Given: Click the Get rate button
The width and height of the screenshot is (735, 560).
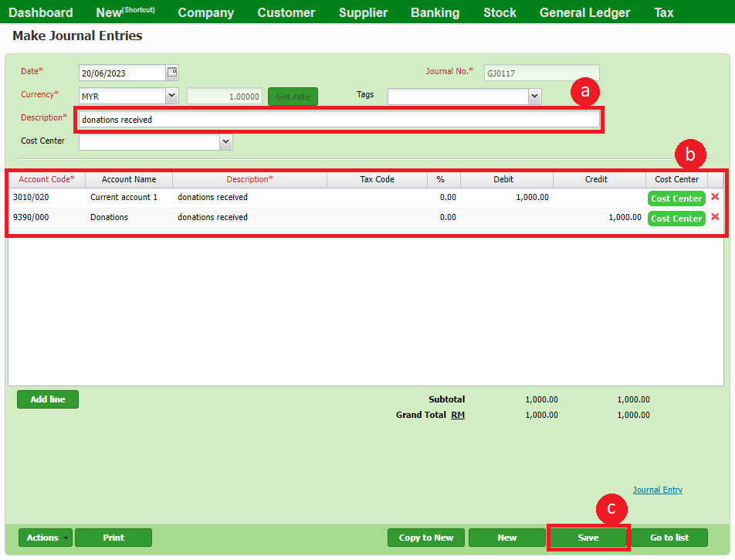Looking at the screenshot, I should pos(293,97).
